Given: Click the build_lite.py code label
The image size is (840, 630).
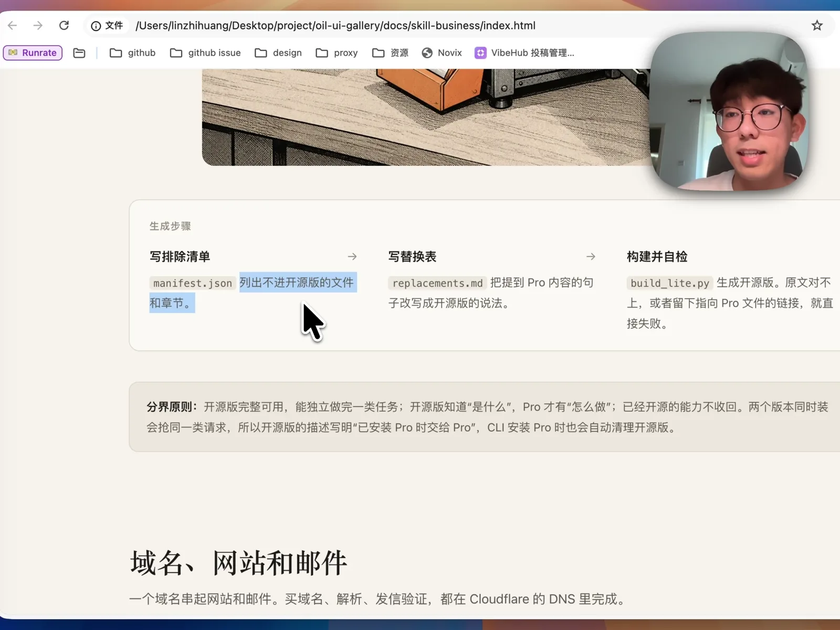Looking at the screenshot, I should click(x=669, y=283).
